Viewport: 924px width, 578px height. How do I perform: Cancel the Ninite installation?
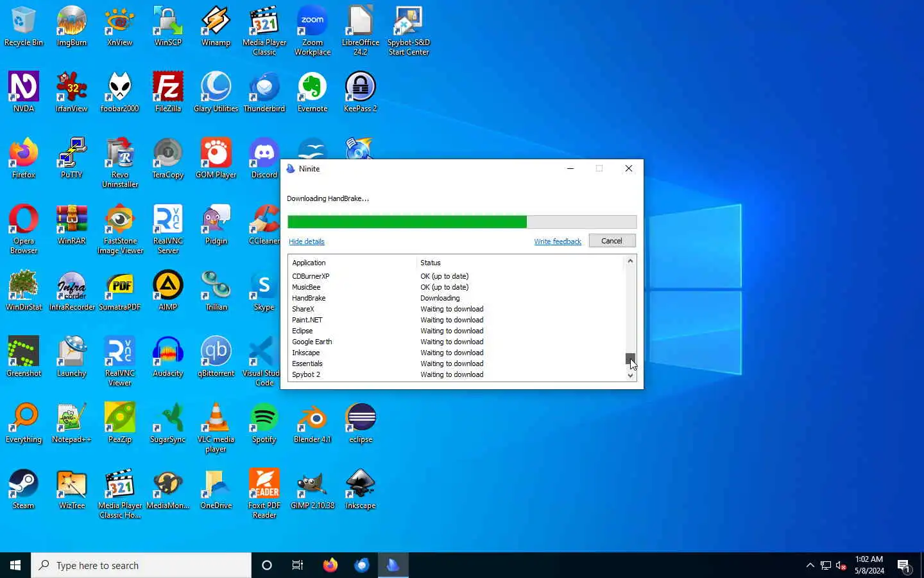612,241
